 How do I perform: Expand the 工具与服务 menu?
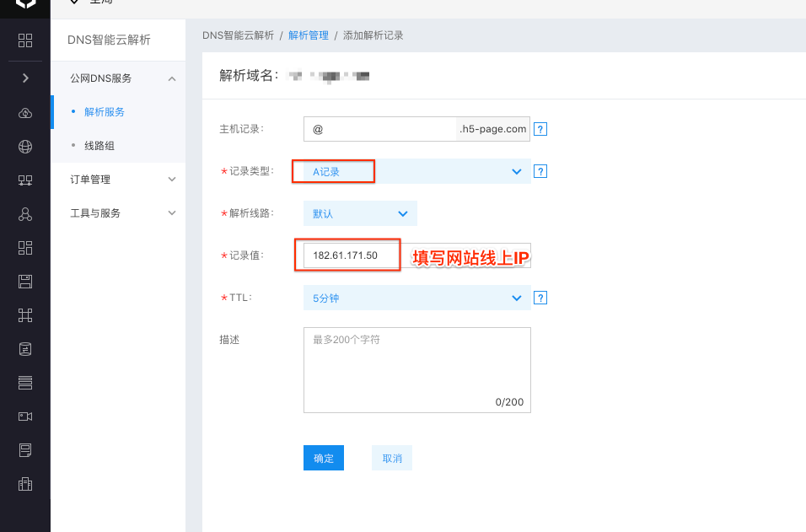click(172, 213)
